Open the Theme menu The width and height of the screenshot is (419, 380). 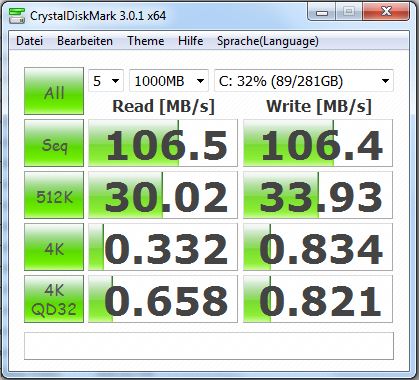[x=146, y=41]
